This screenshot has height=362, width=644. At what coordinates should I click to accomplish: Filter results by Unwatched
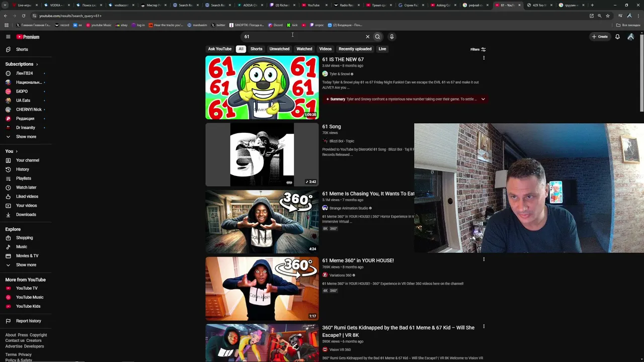tap(279, 49)
